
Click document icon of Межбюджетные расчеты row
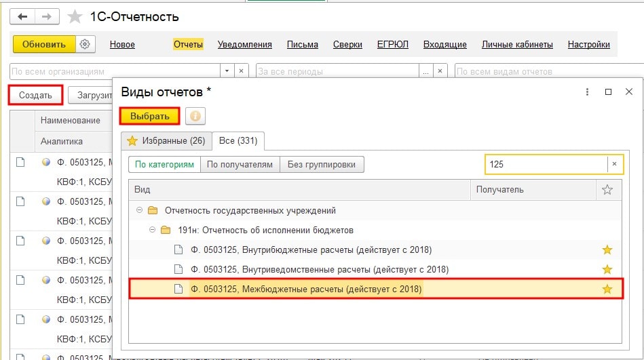click(178, 289)
